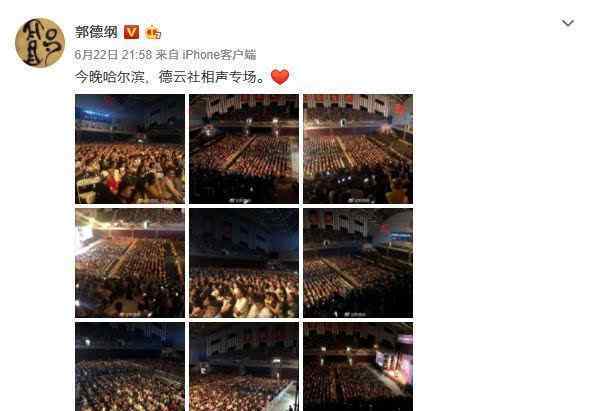Open the 6月22日 21:58 timestamp link
This screenshot has height=411, width=591.
point(113,55)
